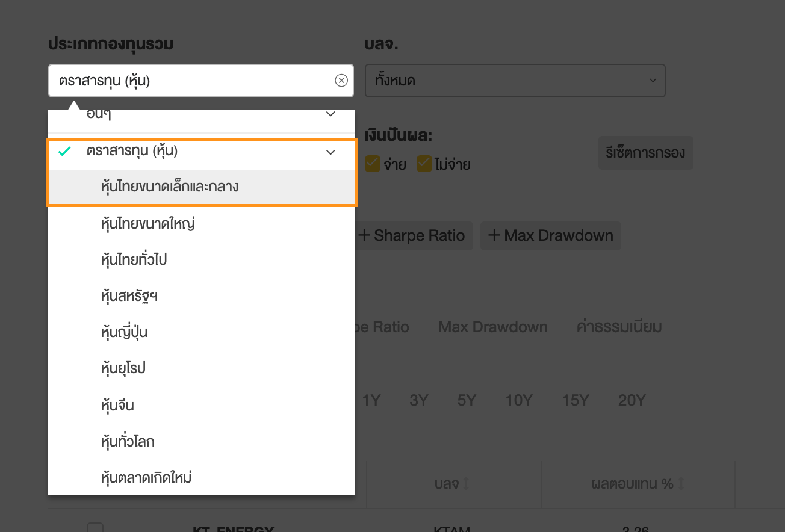Click sort arrows next to บลจ column
The image size is (785, 532).
(466, 484)
